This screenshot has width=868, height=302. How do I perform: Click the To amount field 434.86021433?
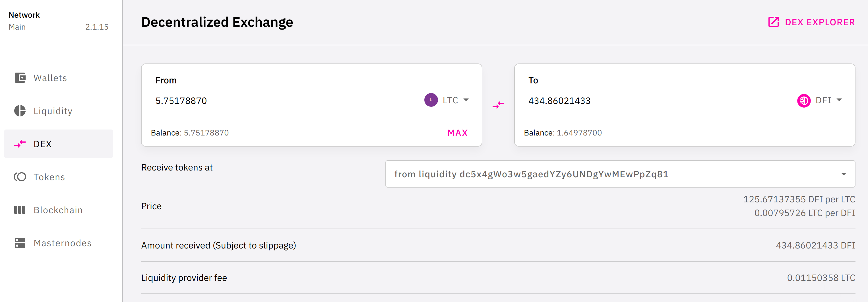(x=559, y=101)
